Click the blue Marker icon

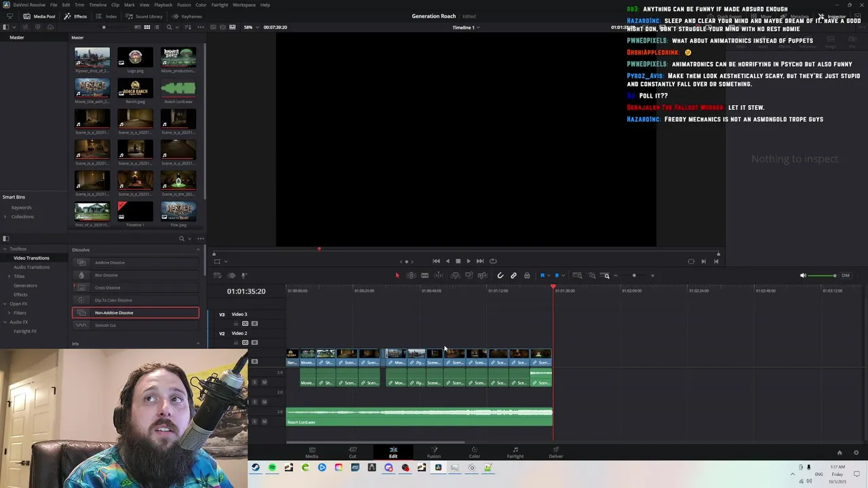pos(557,275)
